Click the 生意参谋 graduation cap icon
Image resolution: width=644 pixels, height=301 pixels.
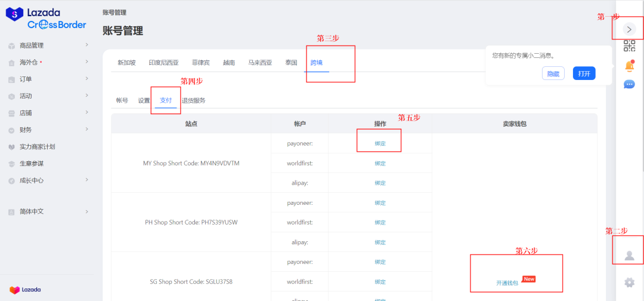click(12, 164)
